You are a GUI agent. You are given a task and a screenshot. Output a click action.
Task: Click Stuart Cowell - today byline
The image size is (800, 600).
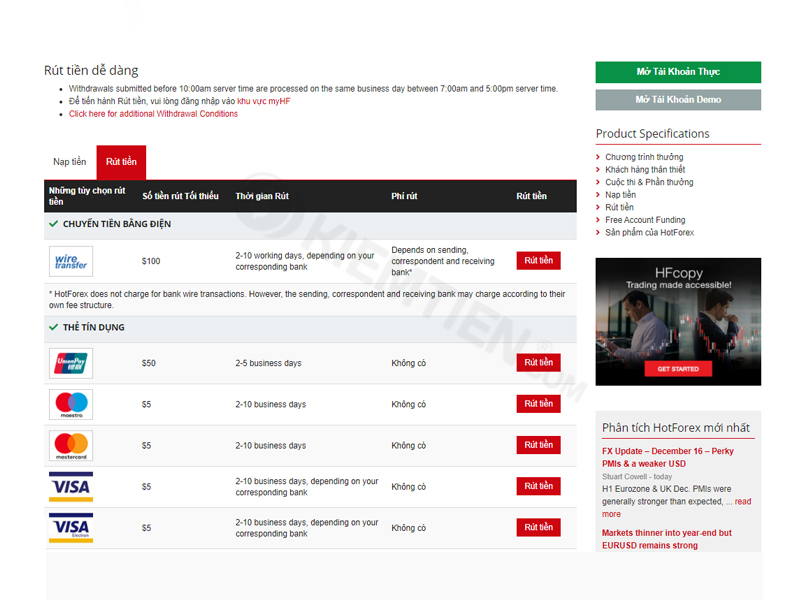click(x=637, y=477)
